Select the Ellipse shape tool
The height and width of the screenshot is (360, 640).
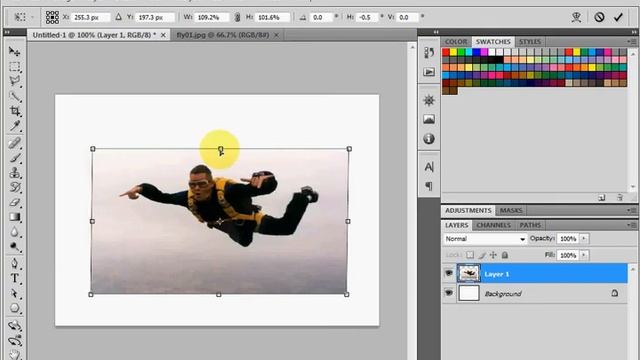point(14,308)
